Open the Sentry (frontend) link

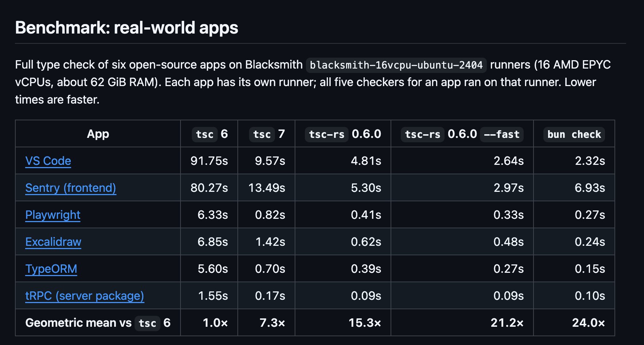[x=71, y=188]
